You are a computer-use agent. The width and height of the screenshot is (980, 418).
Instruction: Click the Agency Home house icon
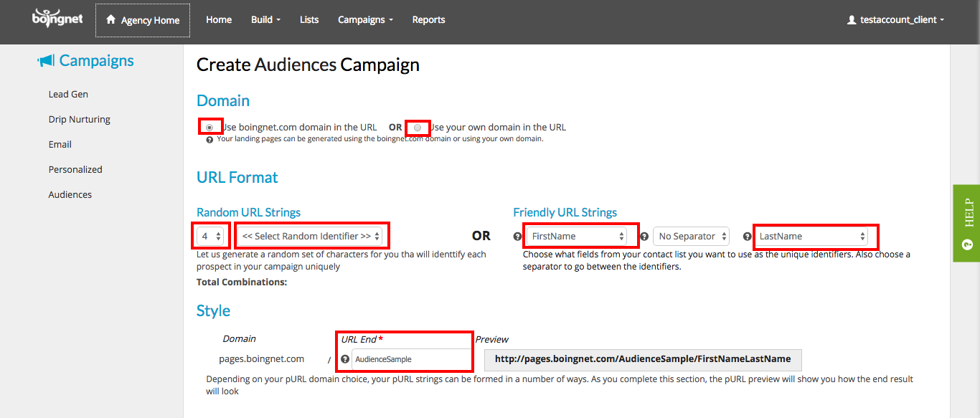(x=110, y=19)
